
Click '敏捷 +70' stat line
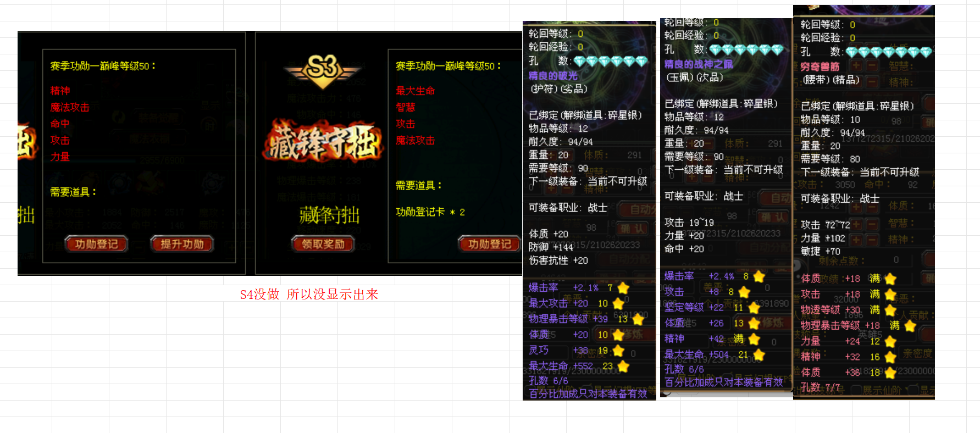click(x=821, y=251)
